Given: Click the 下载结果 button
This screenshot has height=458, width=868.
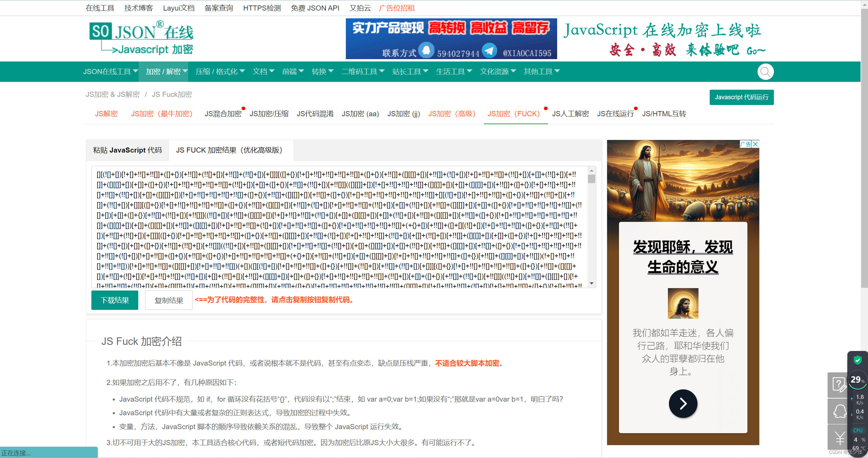Looking at the screenshot, I should [x=115, y=300].
